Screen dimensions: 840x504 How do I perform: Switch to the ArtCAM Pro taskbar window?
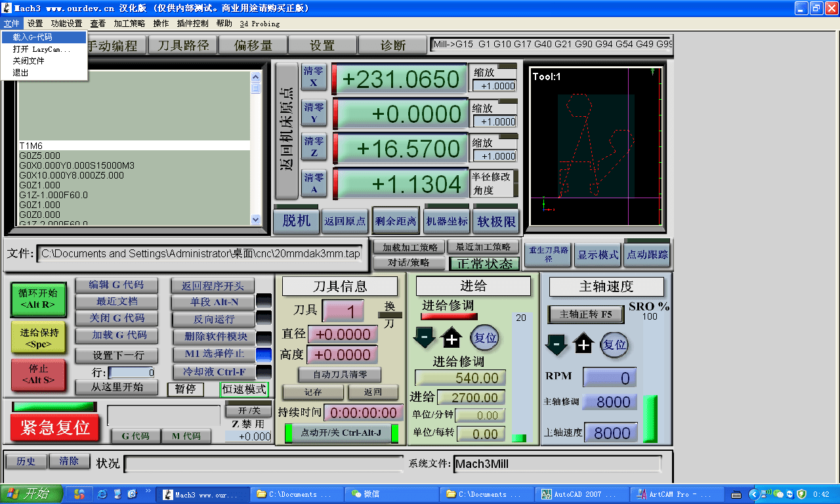click(x=677, y=494)
